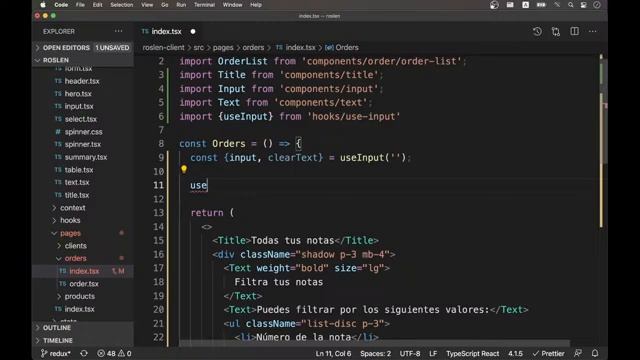Viewport: 640px width, 360px height.
Task: Open spinner.tsx file
Action: (82, 144)
